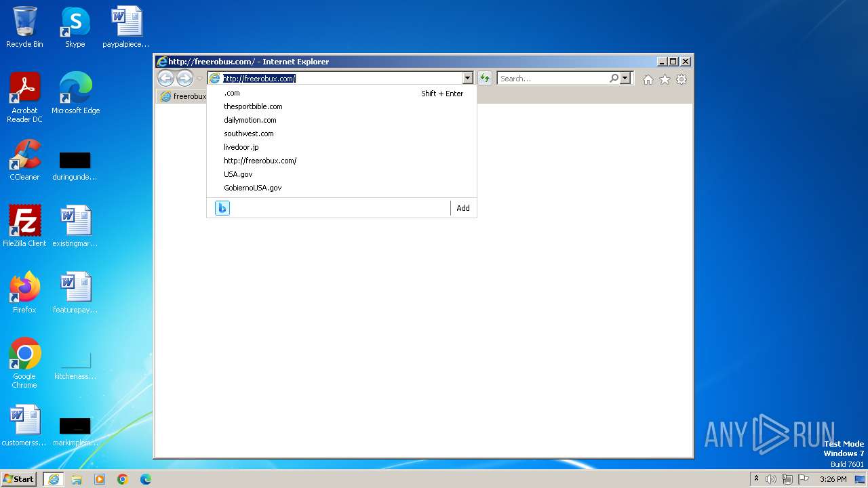Viewport: 868px width, 488px height.
Task: Select the freerobux tab
Action: [183, 96]
